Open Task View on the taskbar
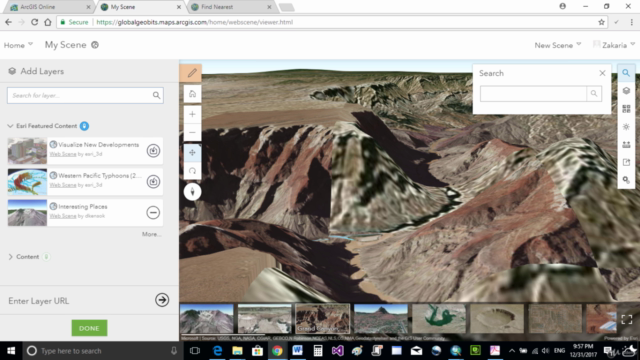640x360 pixels. tap(195, 351)
